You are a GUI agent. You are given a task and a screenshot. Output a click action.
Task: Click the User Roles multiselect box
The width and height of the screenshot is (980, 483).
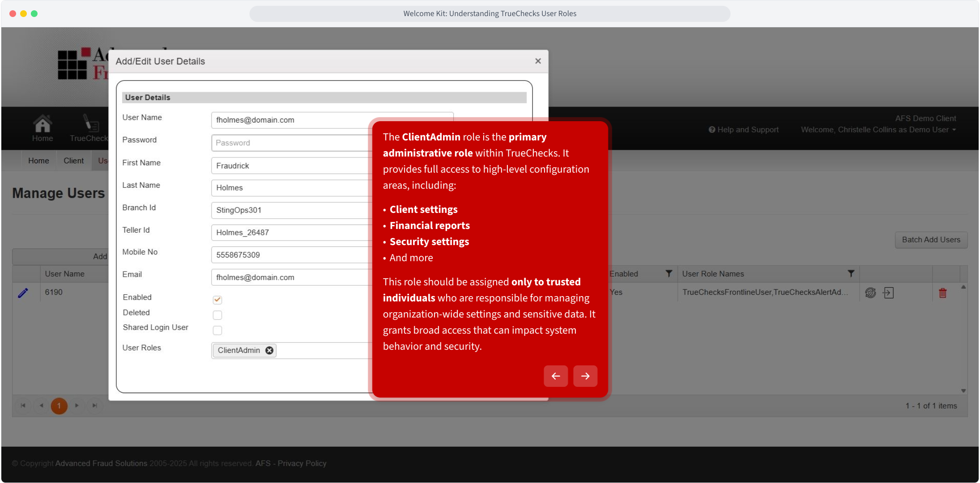click(x=292, y=350)
